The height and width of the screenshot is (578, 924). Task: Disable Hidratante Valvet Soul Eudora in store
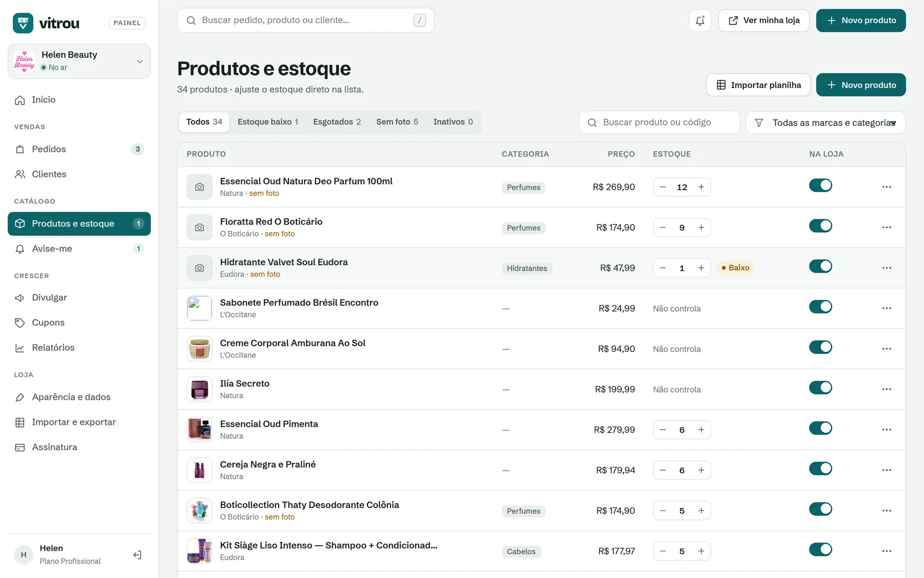tap(820, 266)
